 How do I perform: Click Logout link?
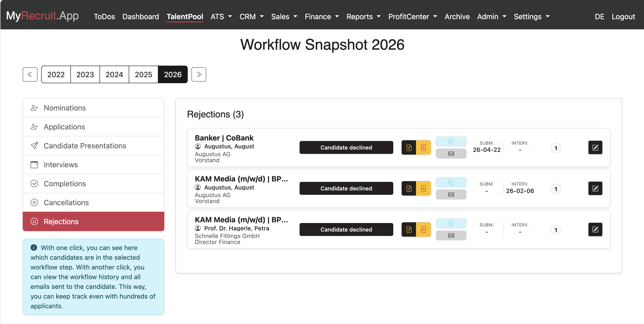point(623,16)
